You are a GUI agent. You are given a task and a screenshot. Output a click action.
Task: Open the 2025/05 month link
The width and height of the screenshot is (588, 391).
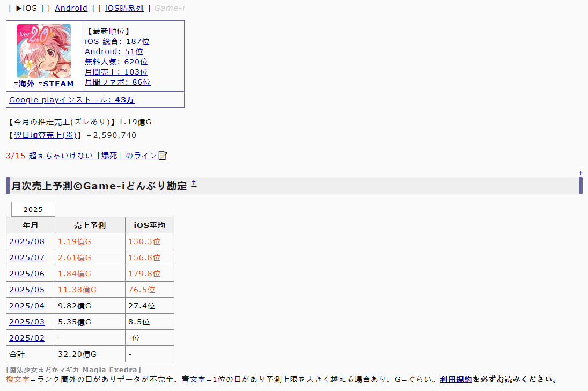(x=27, y=290)
